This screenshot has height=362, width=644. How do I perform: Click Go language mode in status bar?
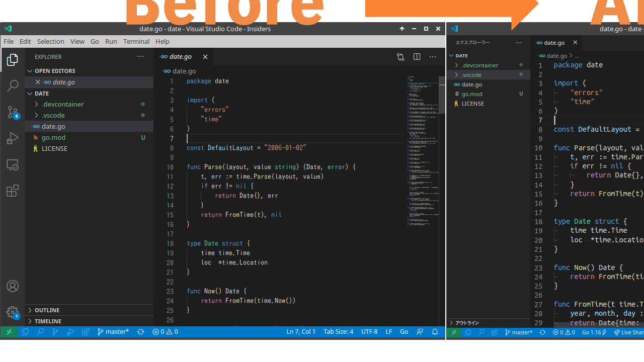404,332
